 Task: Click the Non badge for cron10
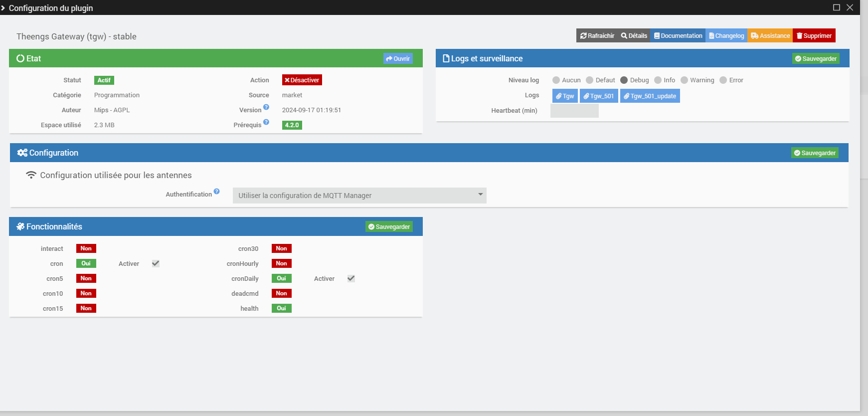point(86,293)
